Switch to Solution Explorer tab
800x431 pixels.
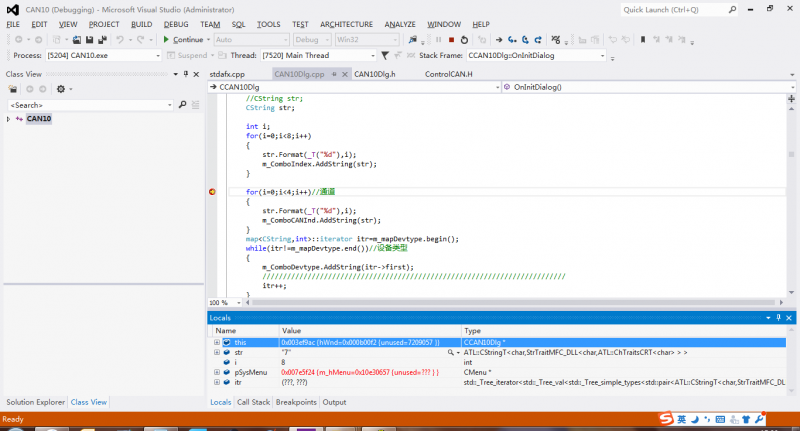(x=33, y=402)
